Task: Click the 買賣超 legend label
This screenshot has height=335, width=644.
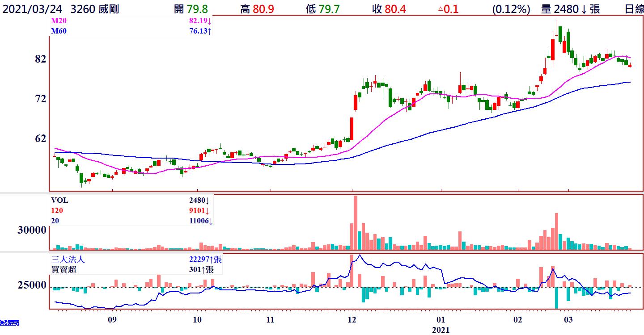Action: (x=64, y=270)
